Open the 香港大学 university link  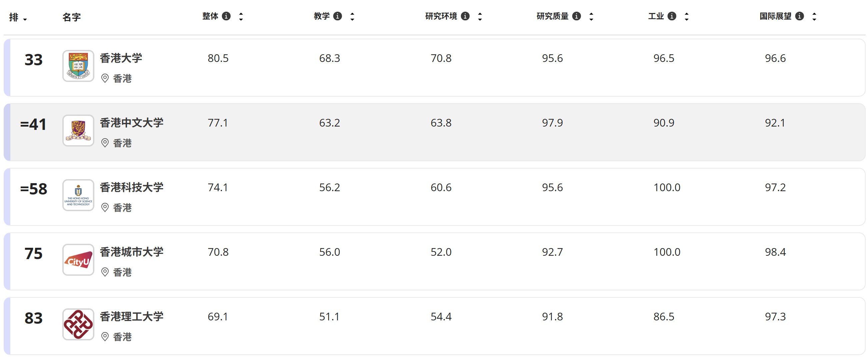(x=121, y=58)
